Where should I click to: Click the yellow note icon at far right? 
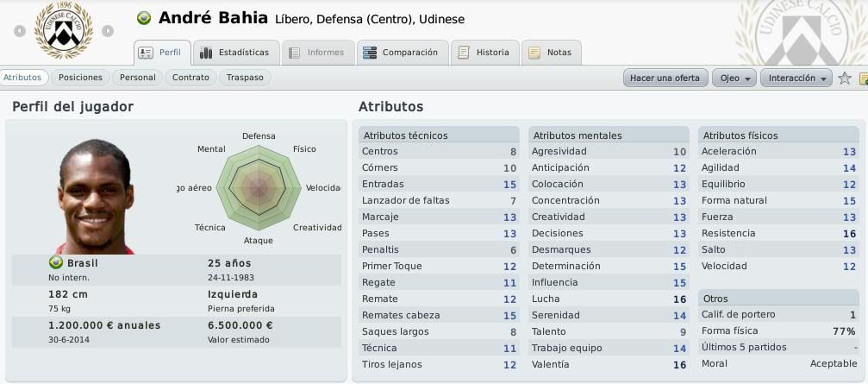point(864,79)
